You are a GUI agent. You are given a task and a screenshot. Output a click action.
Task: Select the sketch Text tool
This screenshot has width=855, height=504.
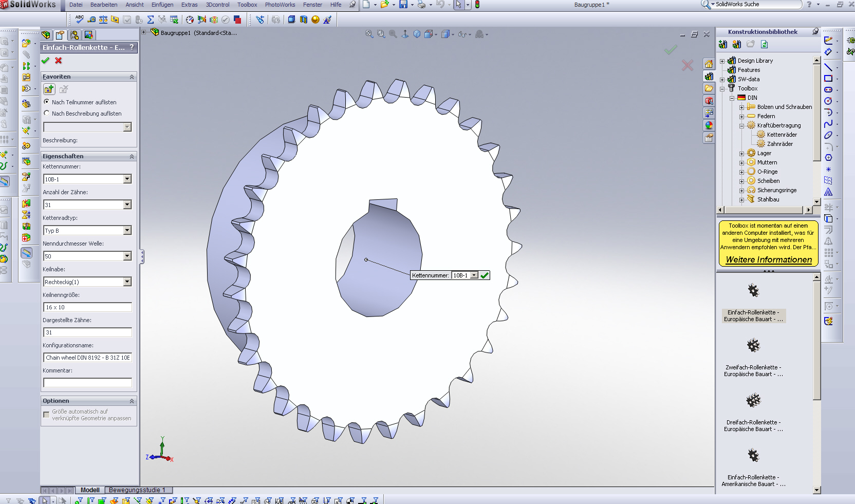828,192
